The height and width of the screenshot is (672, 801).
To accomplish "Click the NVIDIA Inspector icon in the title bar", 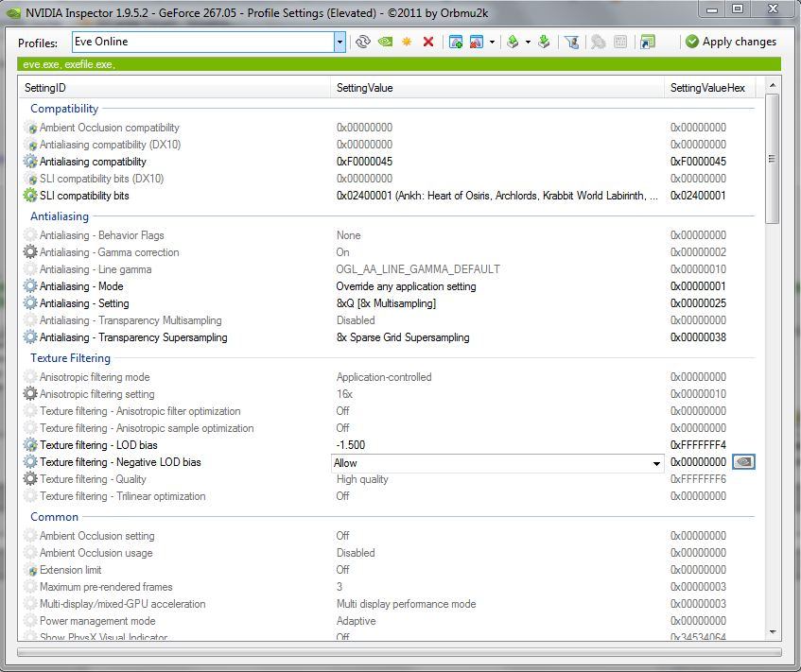I will click(14, 13).
